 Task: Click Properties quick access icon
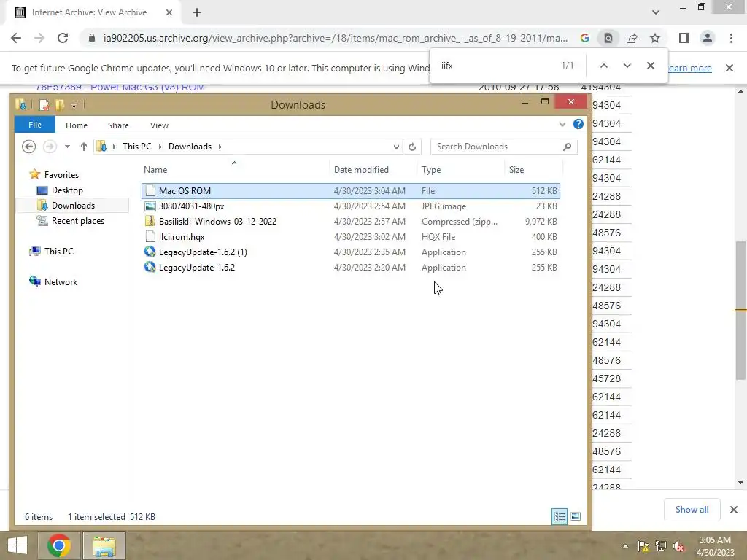click(44, 105)
